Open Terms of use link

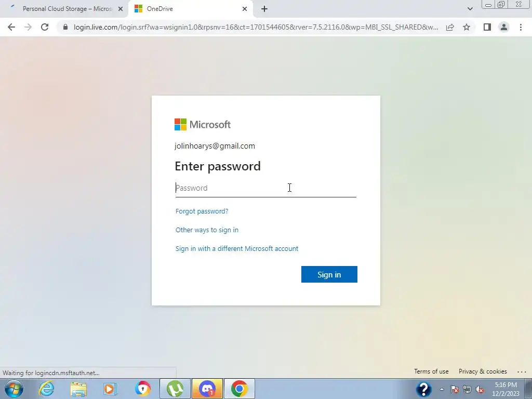tap(431, 371)
